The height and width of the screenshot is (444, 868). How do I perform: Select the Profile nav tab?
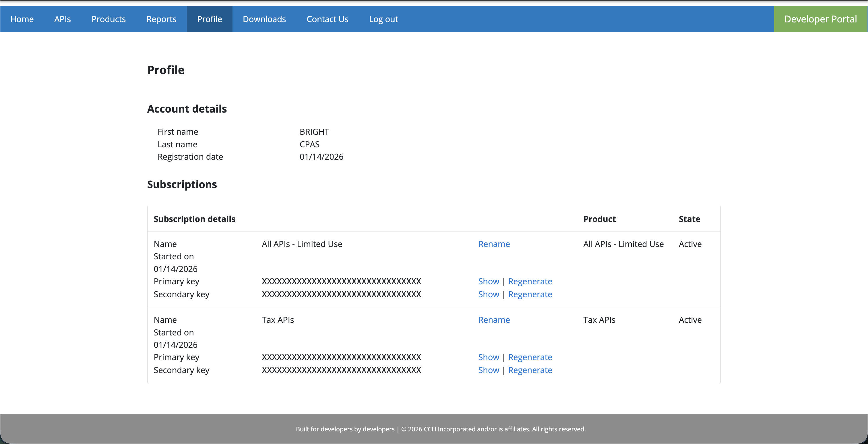click(210, 19)
